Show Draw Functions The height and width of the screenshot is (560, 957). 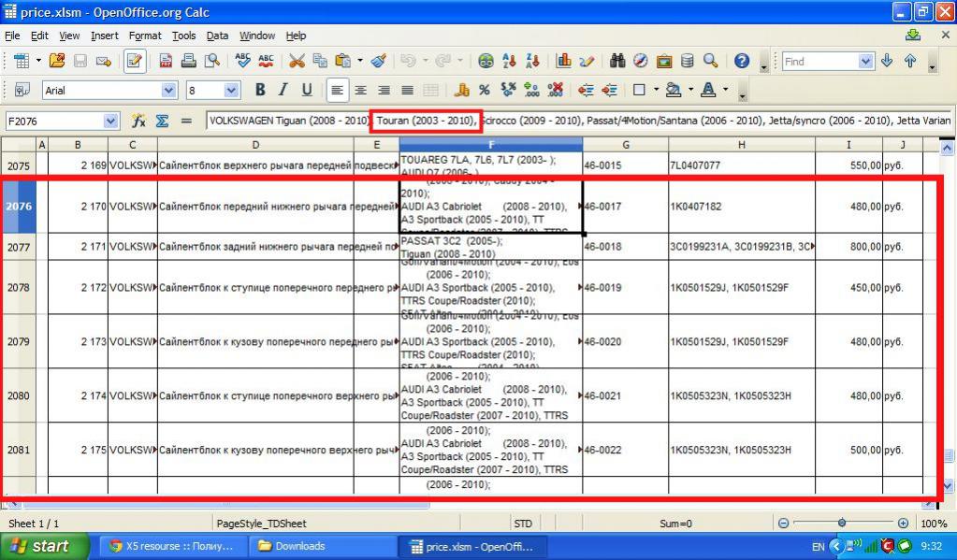click(x=587, y=61)
